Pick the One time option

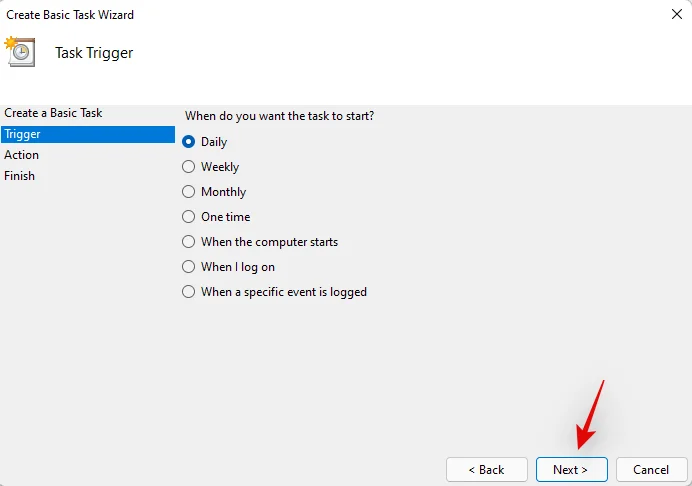tap(189, 217)
